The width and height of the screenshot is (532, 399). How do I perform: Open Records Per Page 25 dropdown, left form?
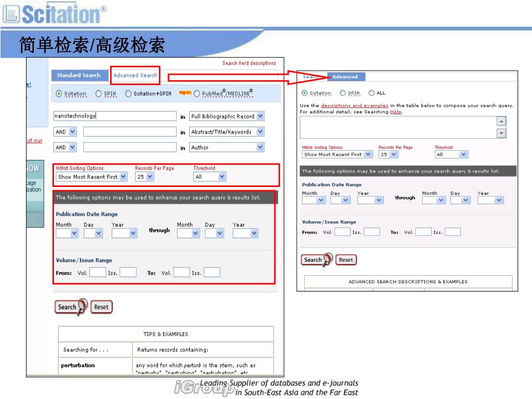[145, 177]
